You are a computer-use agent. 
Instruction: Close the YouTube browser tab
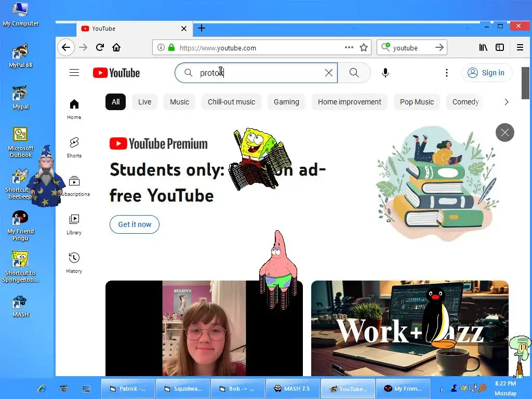183,29
